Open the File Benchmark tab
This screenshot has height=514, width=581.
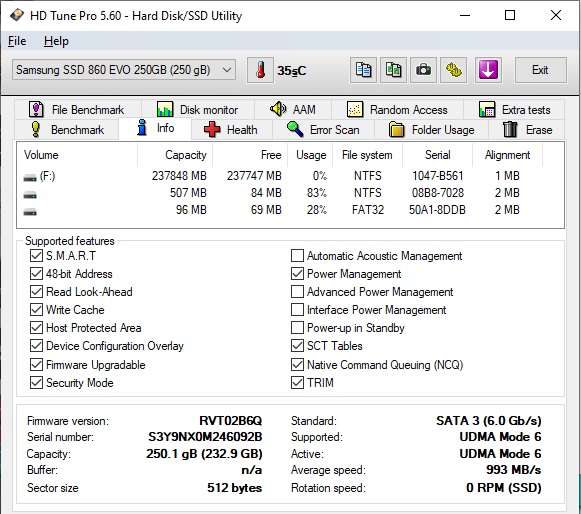click(77, 109)
